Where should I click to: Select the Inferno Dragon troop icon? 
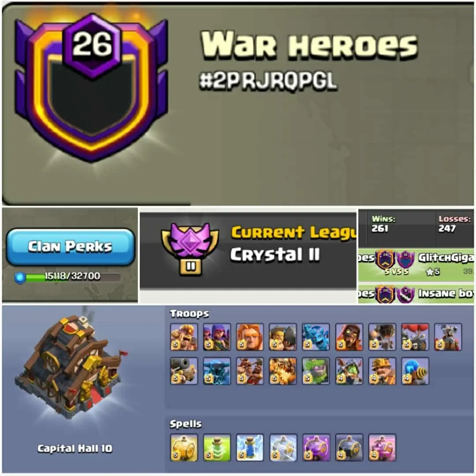283,371
